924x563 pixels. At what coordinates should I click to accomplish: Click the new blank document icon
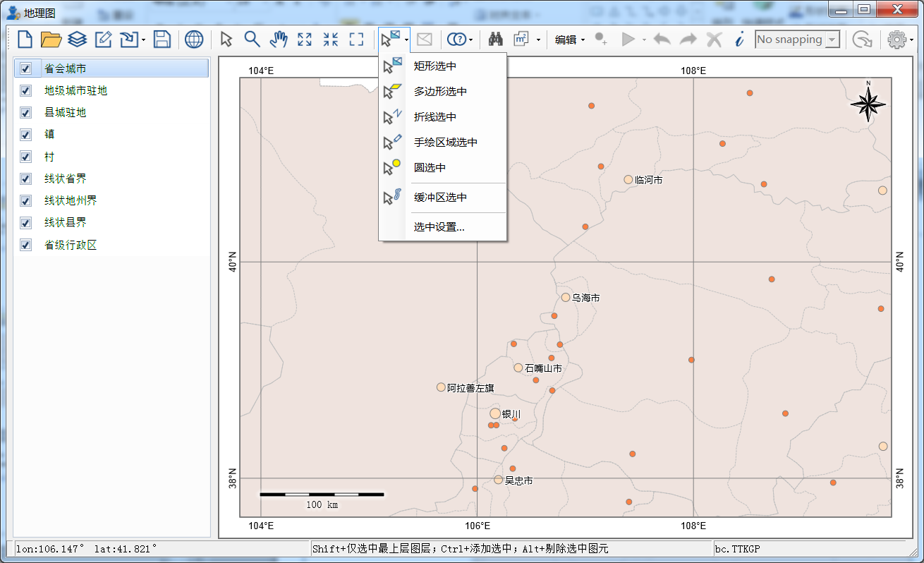[x=25, y=40]
